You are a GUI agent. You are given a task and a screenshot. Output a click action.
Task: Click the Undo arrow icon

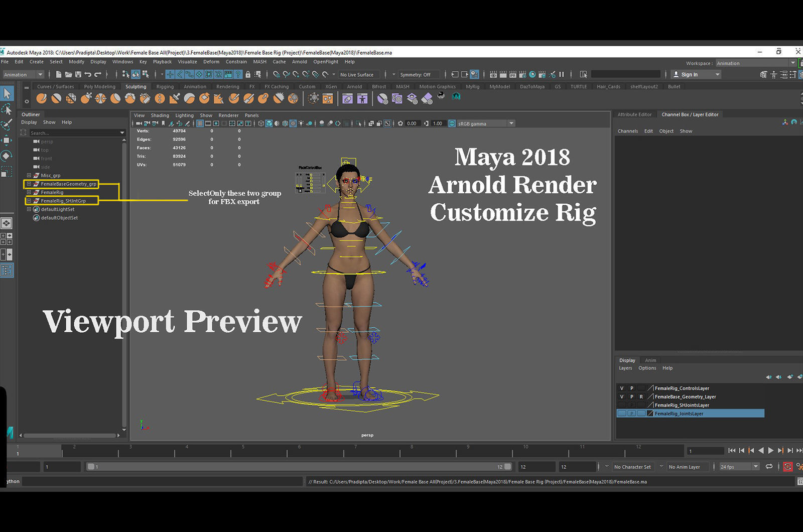coord(88,74)
